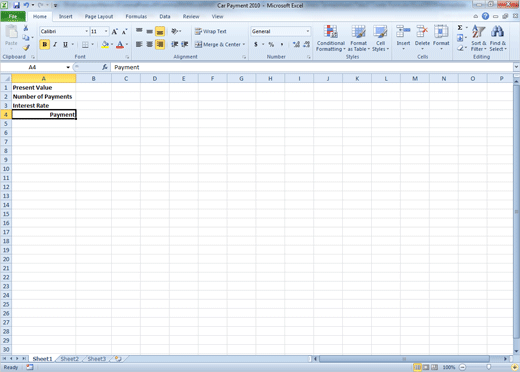
Task: Toggle Bold formatting off
Action: pos(45,44)
